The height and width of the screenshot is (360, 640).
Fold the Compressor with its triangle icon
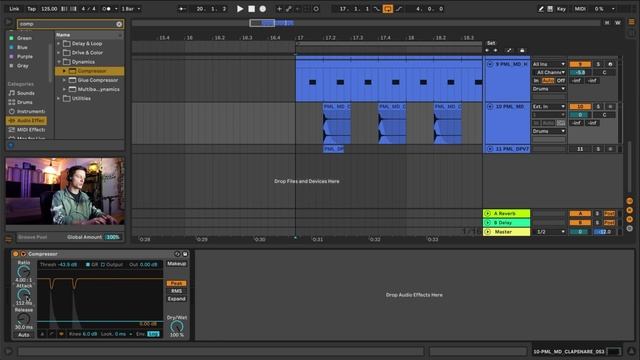click(x=23, y=254)
